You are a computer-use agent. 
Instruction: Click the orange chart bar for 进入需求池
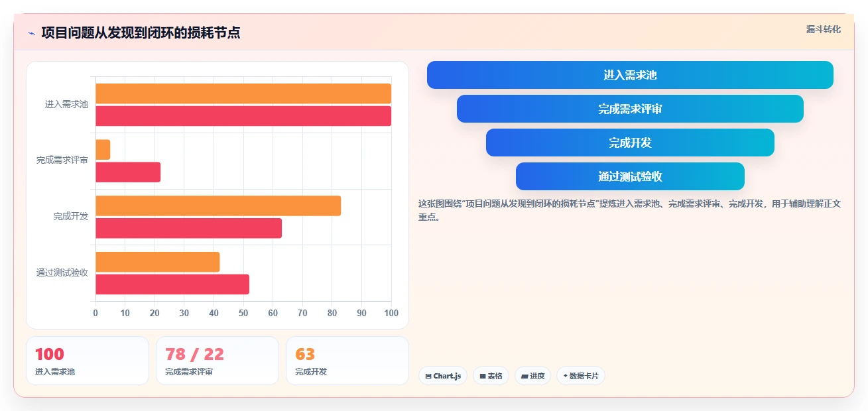tap(243, 93)
